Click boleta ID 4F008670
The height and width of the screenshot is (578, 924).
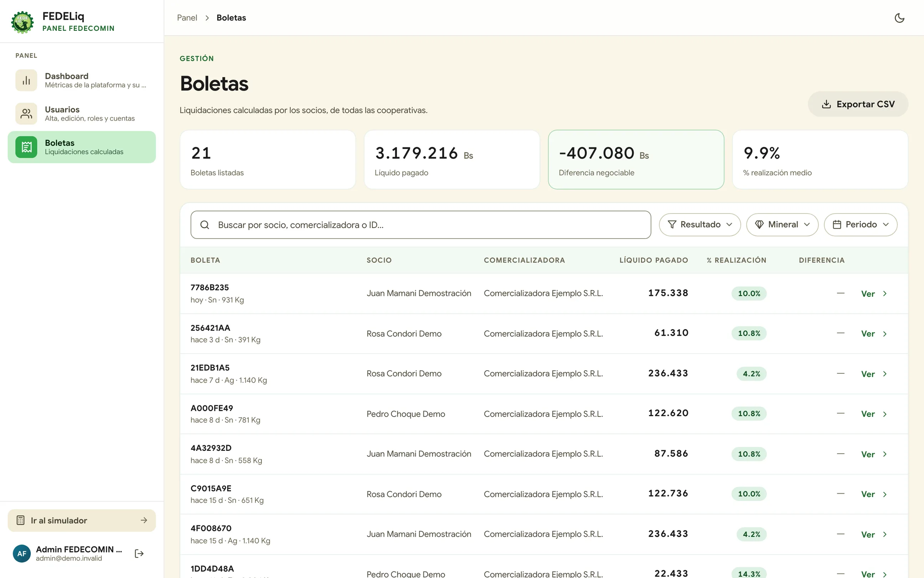pos(211,528)
